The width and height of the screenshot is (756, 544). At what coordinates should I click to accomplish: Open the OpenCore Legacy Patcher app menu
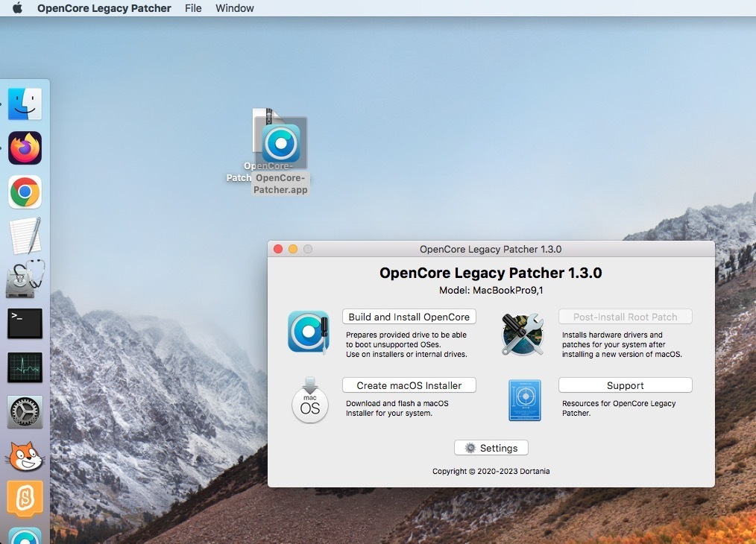(x=104, y=8)
